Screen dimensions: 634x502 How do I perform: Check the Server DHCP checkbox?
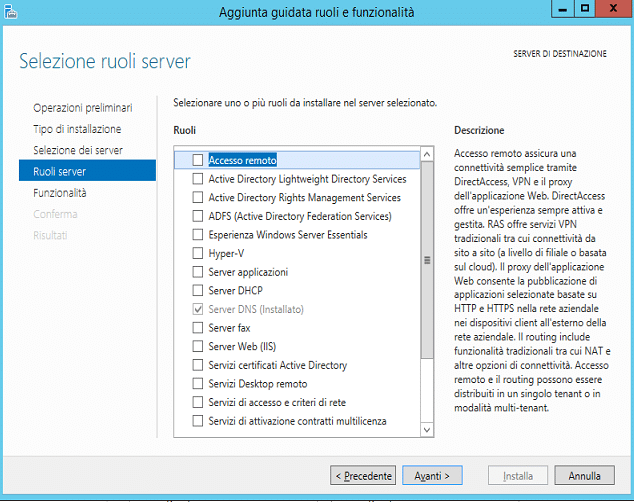(198, 290)
